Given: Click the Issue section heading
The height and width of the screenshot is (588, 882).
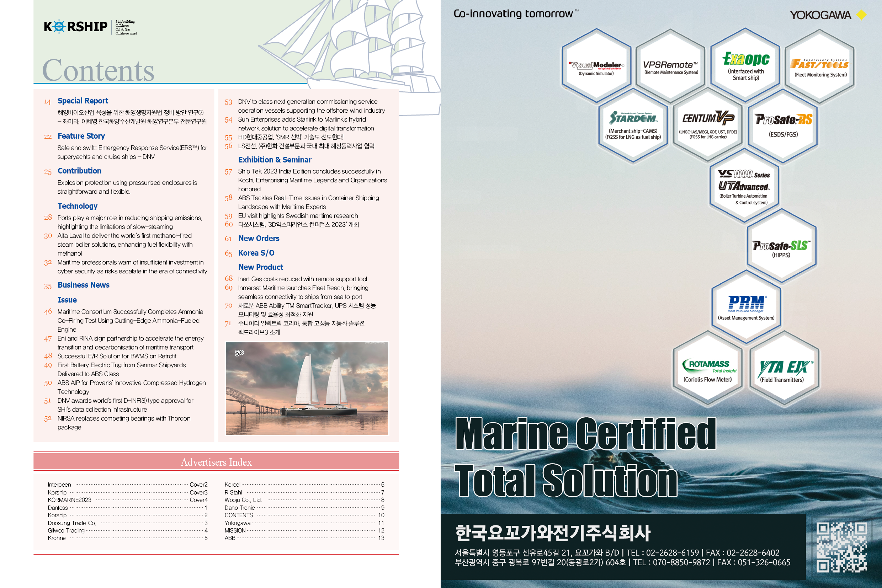Looking at the screenshot, I should [67, 300].
